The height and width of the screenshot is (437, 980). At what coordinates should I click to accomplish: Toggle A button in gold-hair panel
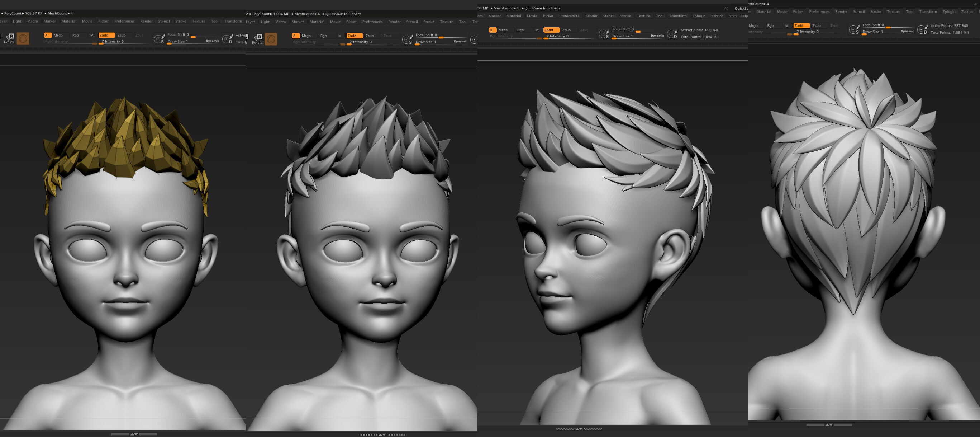point(47,35)
